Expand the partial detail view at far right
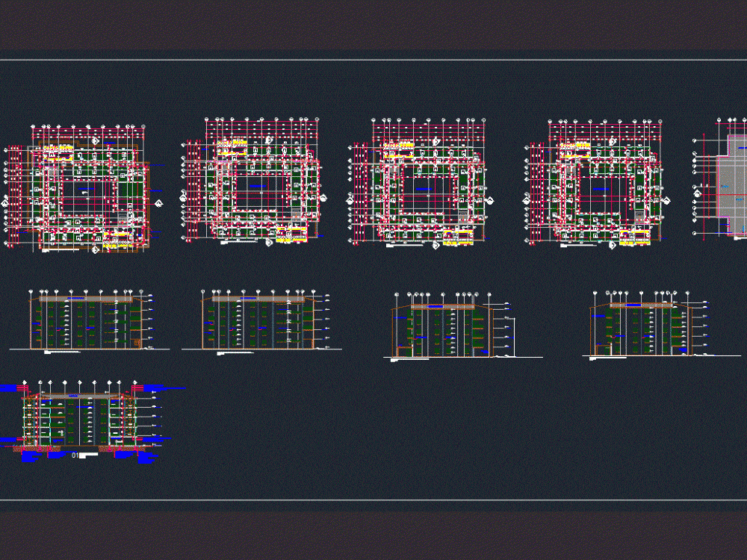This screenshot has width=747, height=560. click(728, 179)
